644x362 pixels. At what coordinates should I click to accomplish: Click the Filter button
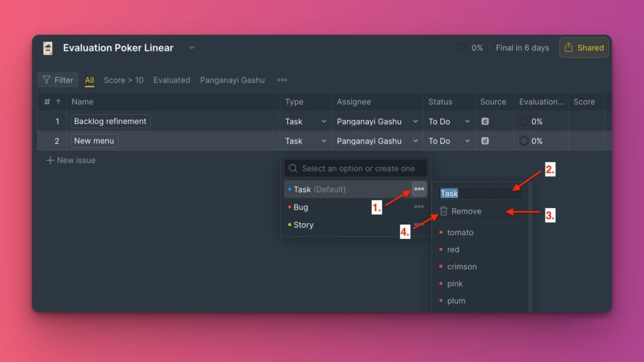click(x=58, y=80)
